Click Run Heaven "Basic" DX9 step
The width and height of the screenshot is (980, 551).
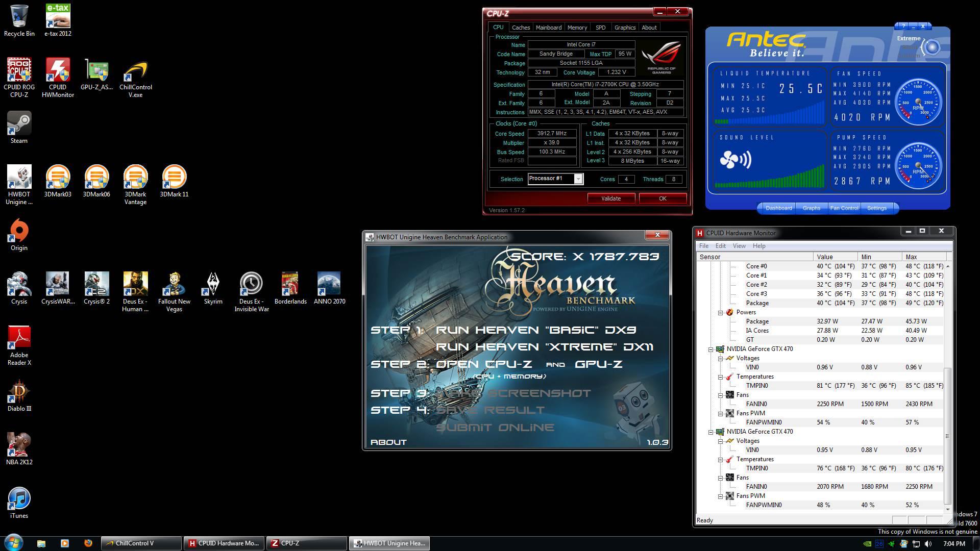pos(536,330)
